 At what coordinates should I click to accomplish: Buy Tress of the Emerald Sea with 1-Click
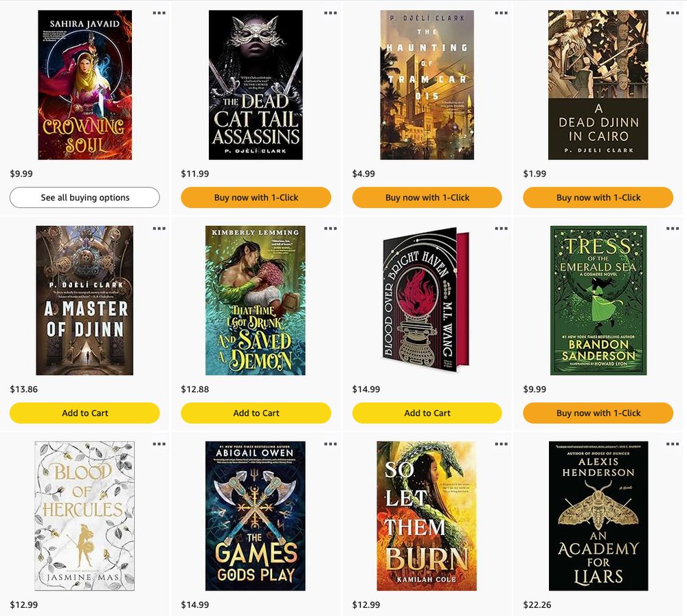tap(598, 413)
